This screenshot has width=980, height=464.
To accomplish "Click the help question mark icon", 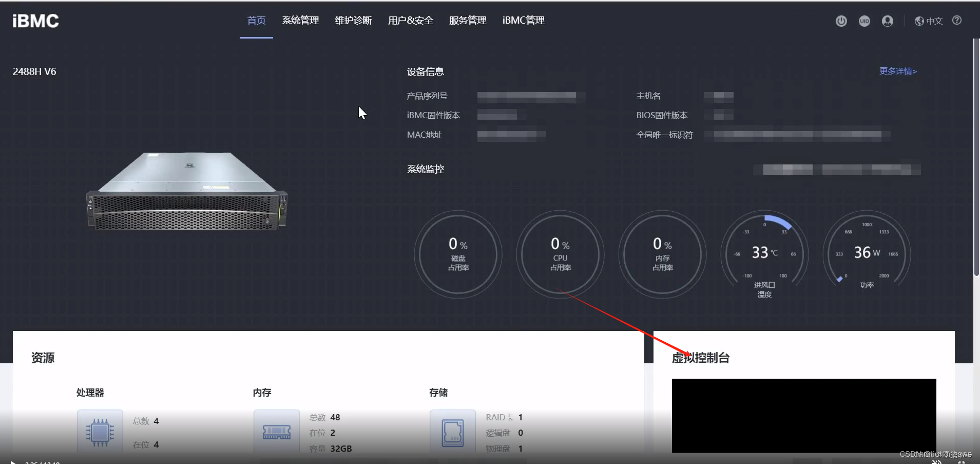I will (957, 21).
